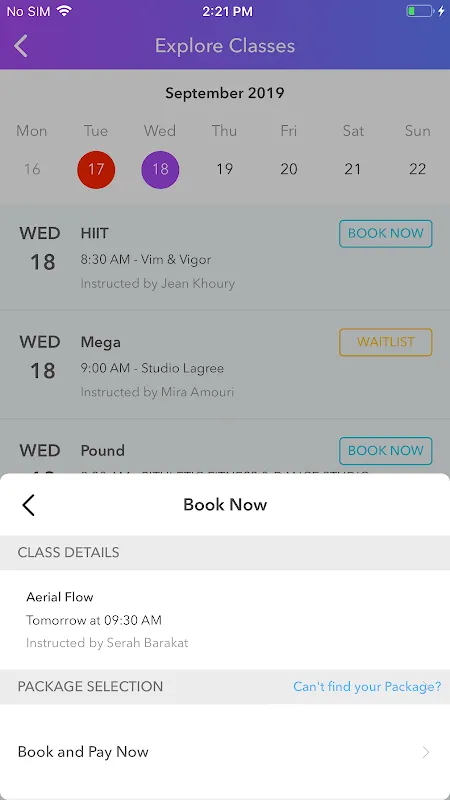Screen dimensions: 450x800
Task: Select Wednesday 18 purple date circle
Action: pos(160,169)
